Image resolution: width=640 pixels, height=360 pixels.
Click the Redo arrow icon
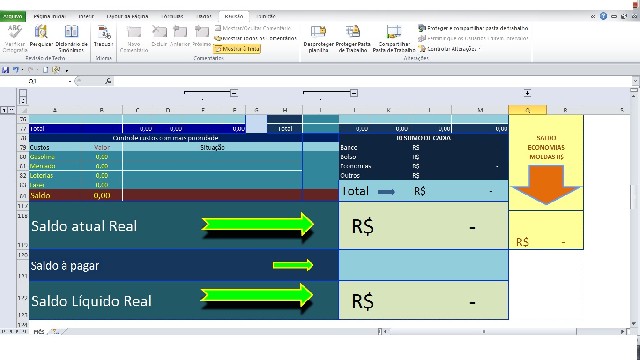tap(30, 70)
